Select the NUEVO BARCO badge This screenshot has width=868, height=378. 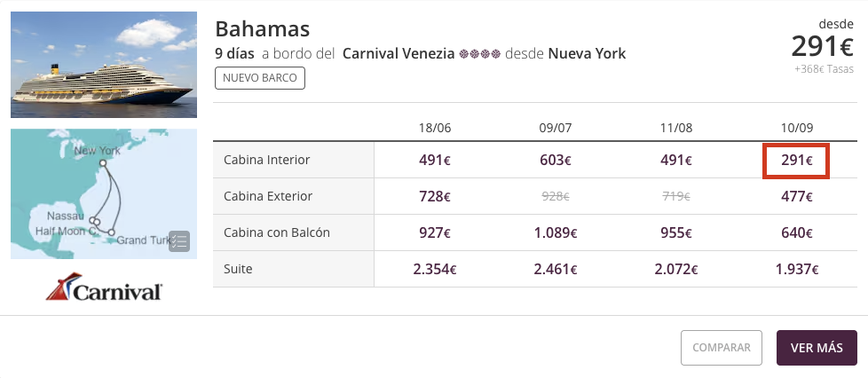pyautogui.click(x=260, y=78)
